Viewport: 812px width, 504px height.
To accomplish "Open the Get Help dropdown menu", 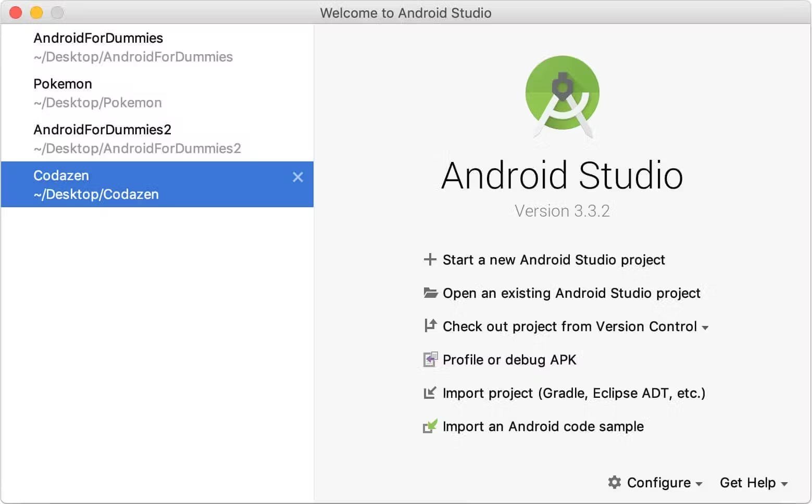I will click(x=753, y=483).
